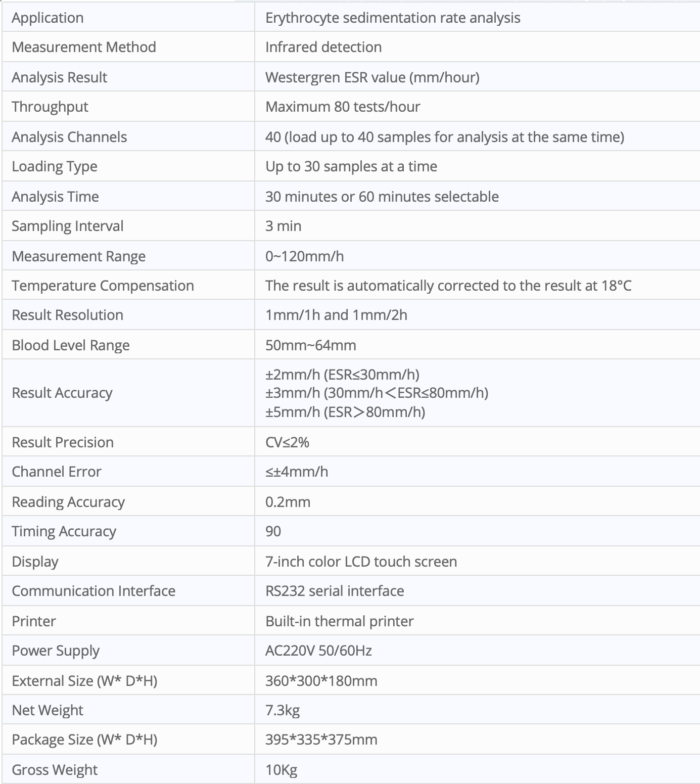700x784 pixels.
Task: Click the '0~120mm/h' value
Action: tap(305, 256)
